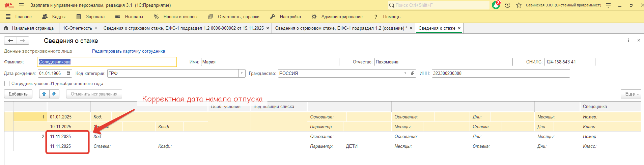
Task: Open the notifications bell icon
Action: point(496,5)
